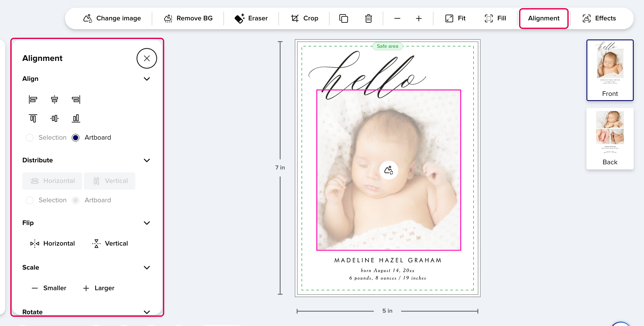Align right edges icon

(x=76, y=100)
